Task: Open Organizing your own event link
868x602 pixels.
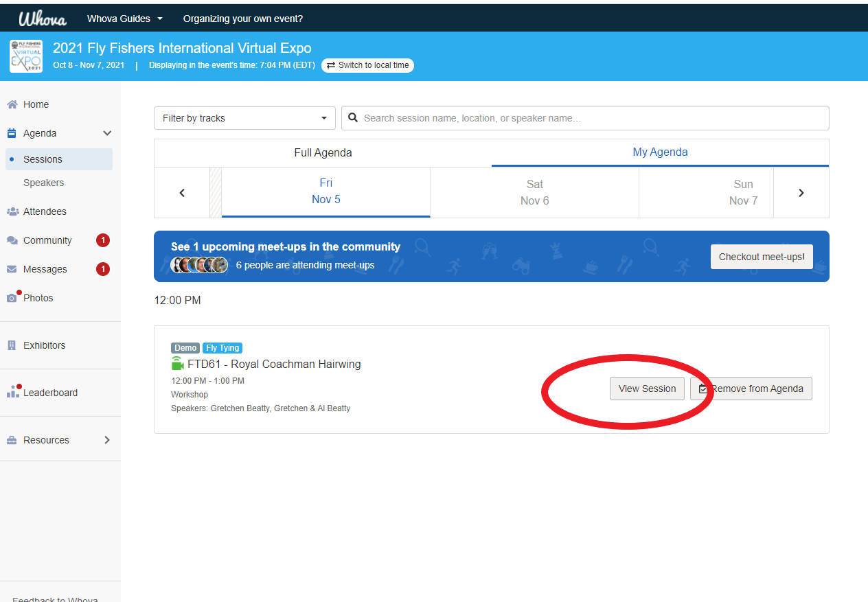Action: pos(243,19)
